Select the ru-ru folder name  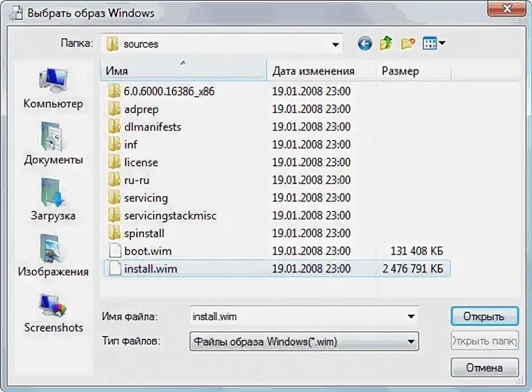click(137, 180)
